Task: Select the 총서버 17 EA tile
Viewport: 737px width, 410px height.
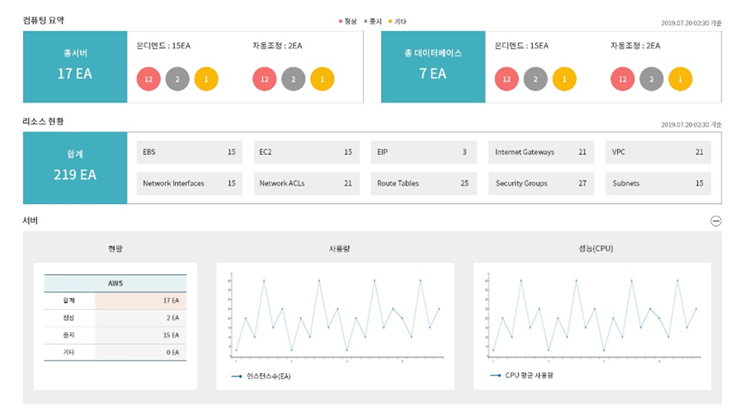Action: pos(75,67)
